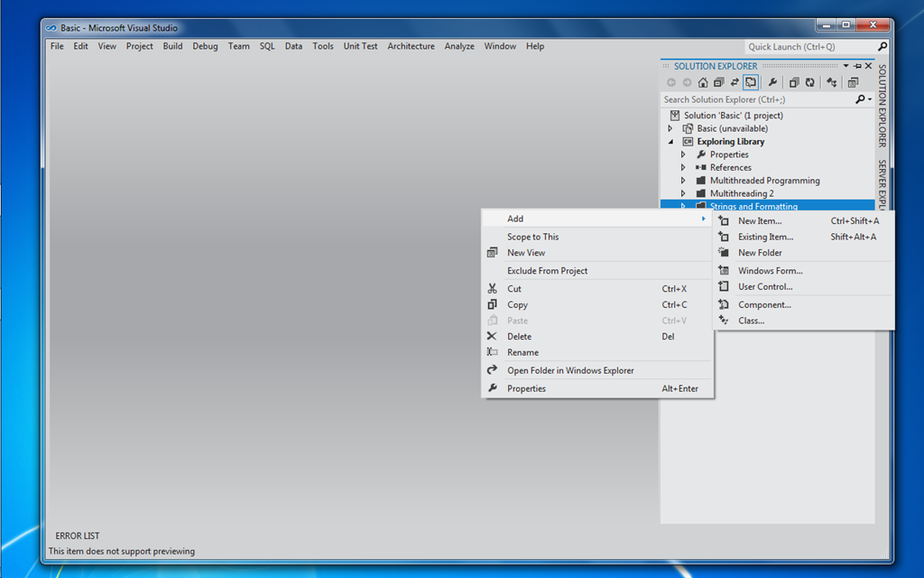
Task: Click the Collapse All icon in Solution Explorer
Action: tap(719, 82)
